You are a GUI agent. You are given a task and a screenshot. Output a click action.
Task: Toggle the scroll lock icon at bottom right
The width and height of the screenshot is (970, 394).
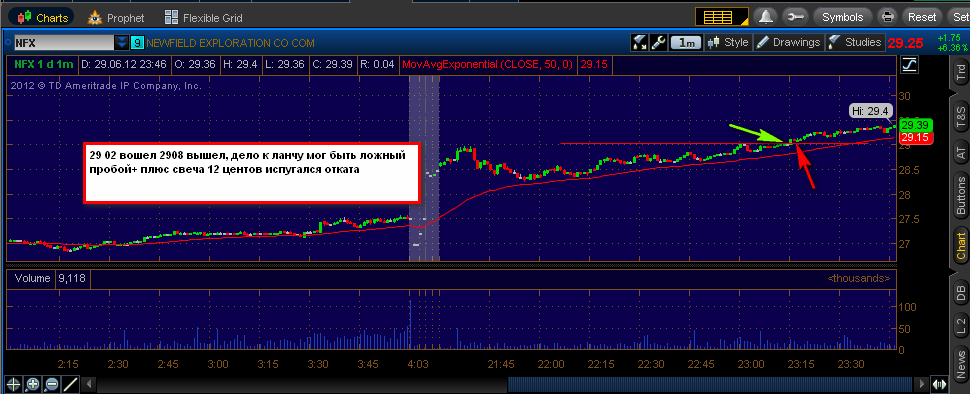click(940, 384)
